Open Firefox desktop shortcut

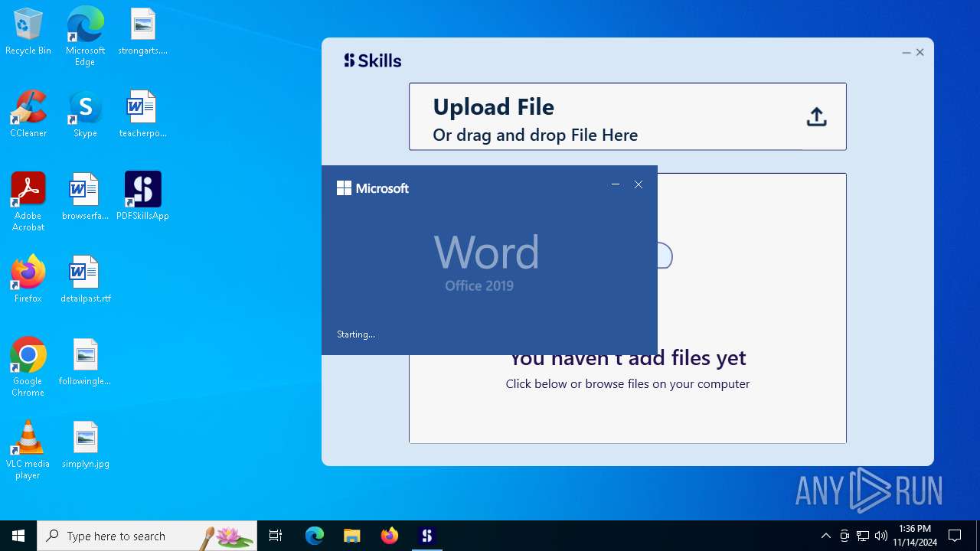click(x=28, y=279)
